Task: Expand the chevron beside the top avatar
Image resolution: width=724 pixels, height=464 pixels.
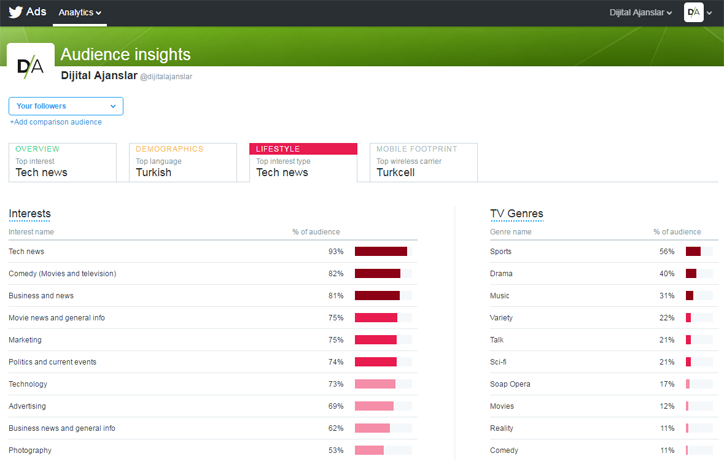Action: point(710,13)
